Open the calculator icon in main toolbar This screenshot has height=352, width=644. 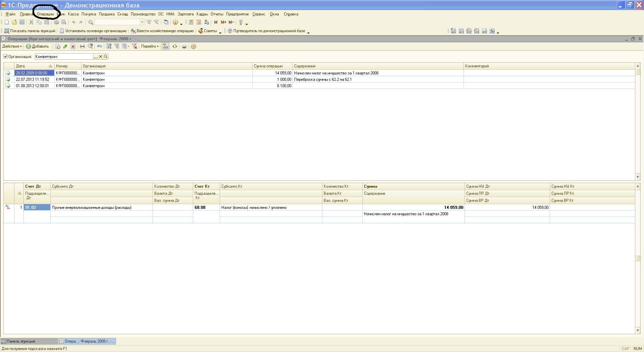click(x=191, y=22)
